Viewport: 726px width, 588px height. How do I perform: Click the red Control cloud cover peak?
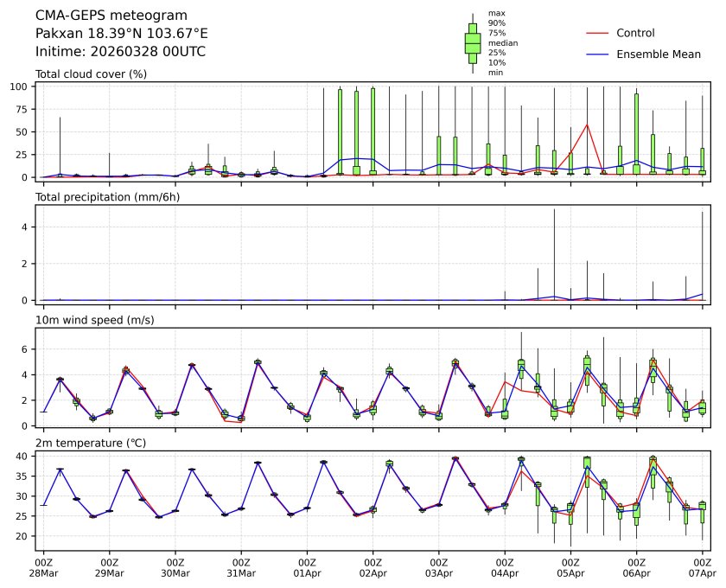tap(588, 125)
